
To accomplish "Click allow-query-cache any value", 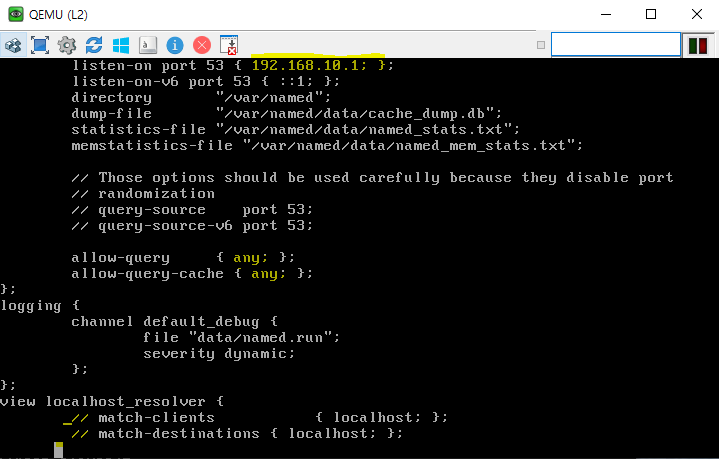I will click(x=268, y=274).
